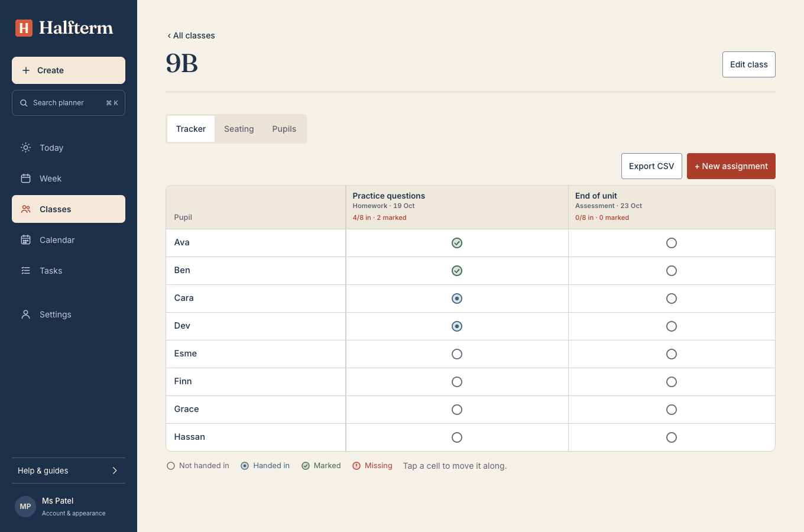This screenshot has width=804, height=532.
Task: Open the End of unit column header
Action: pyautogui.click(x=672, y=207)
